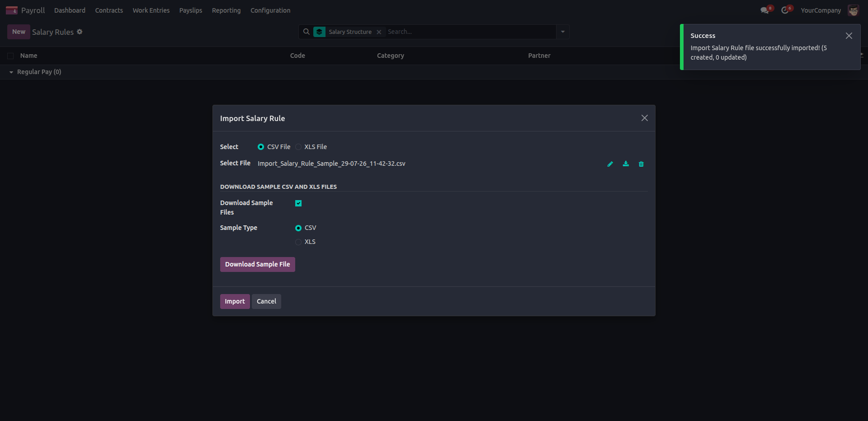
Task: Open the Reporting menu
Action: point(226,10)
